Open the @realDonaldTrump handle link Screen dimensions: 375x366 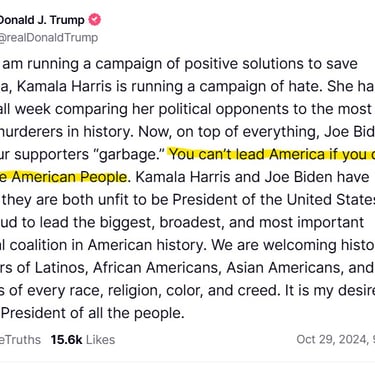click(49, 37)
